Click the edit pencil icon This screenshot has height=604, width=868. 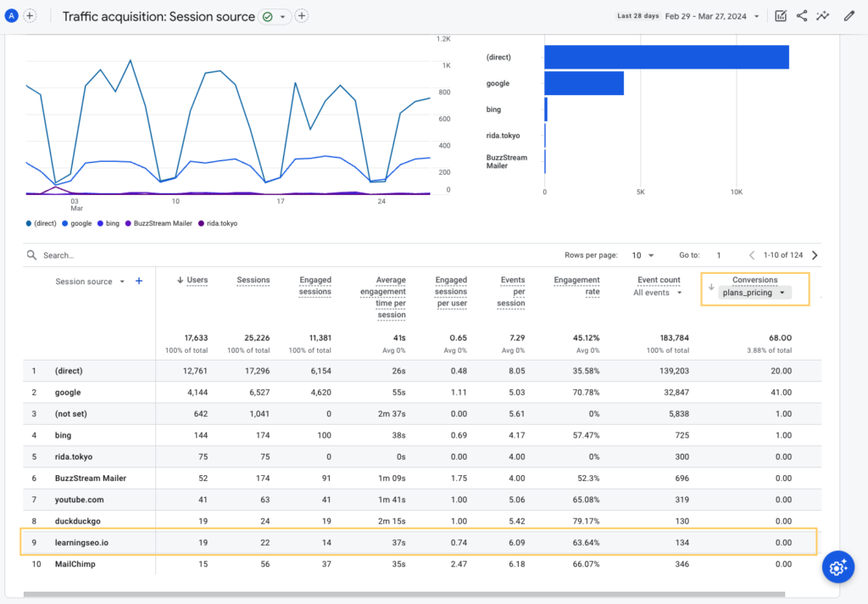(x=849, y=15)
